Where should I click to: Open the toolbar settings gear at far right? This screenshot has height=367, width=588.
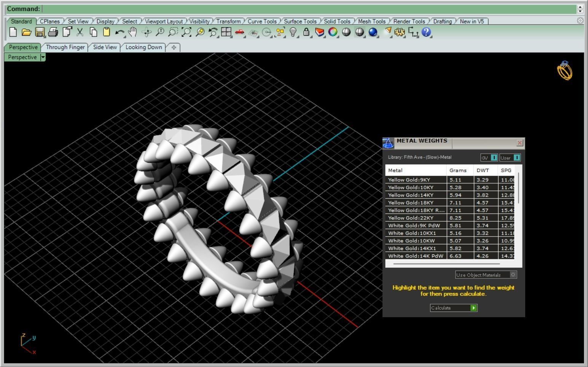point(580,21)
